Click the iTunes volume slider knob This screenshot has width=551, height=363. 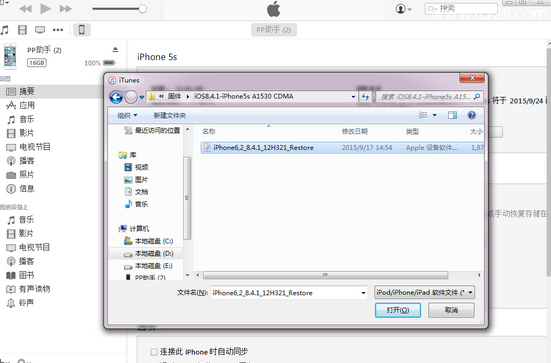tap(142, 9)
